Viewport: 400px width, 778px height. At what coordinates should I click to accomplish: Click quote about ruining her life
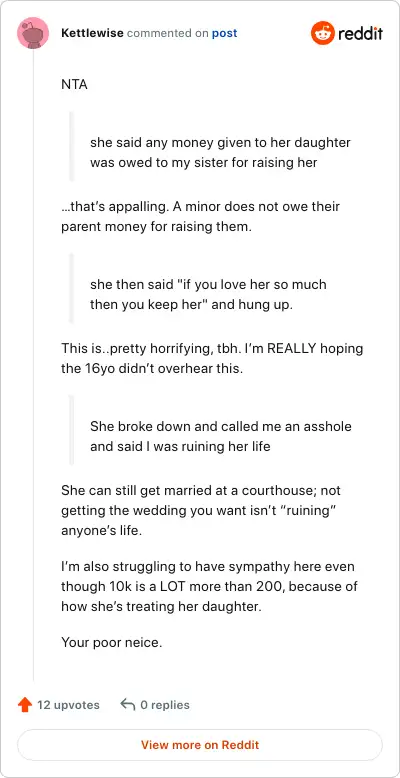point(221,436)
